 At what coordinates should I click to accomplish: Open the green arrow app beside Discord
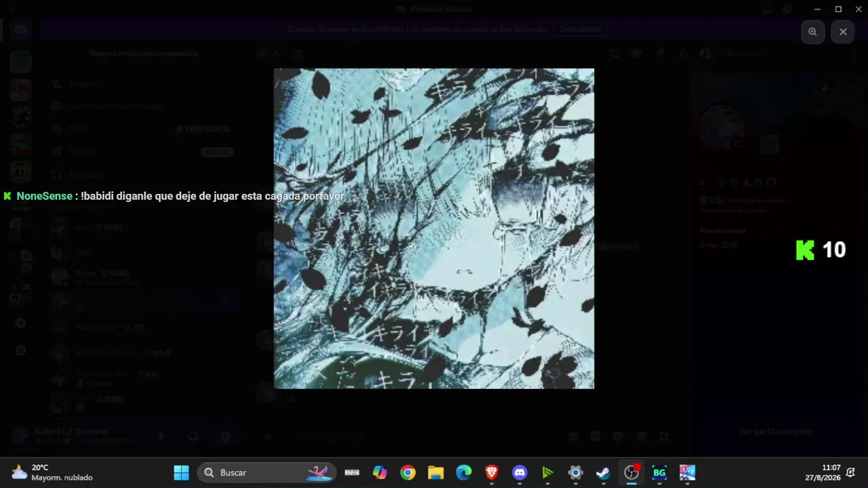pos(547,472)
